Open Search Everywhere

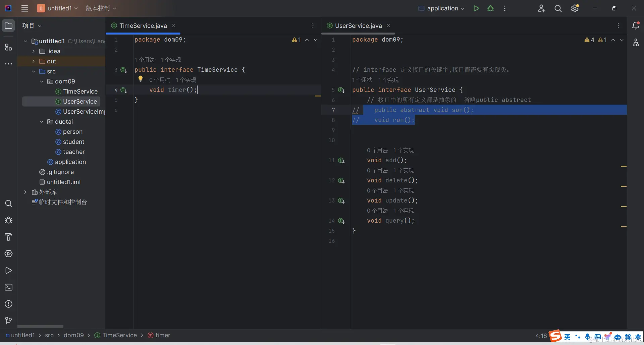(x=558, y=8)
